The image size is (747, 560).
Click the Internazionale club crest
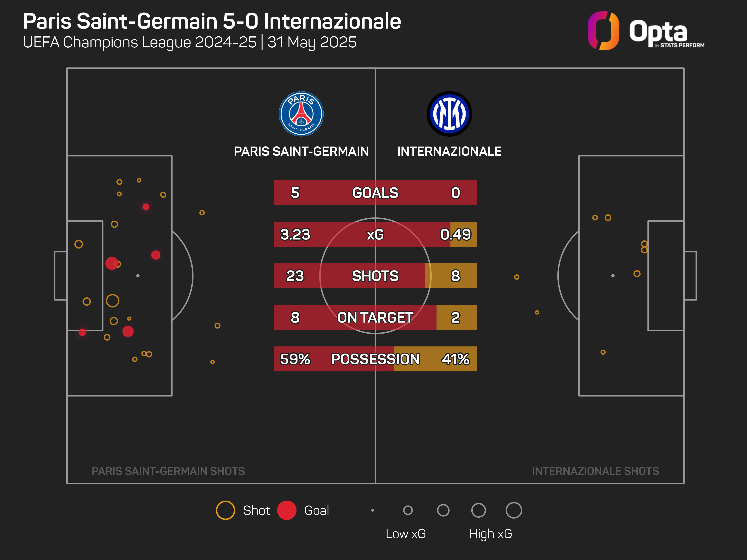coord(449,114)
